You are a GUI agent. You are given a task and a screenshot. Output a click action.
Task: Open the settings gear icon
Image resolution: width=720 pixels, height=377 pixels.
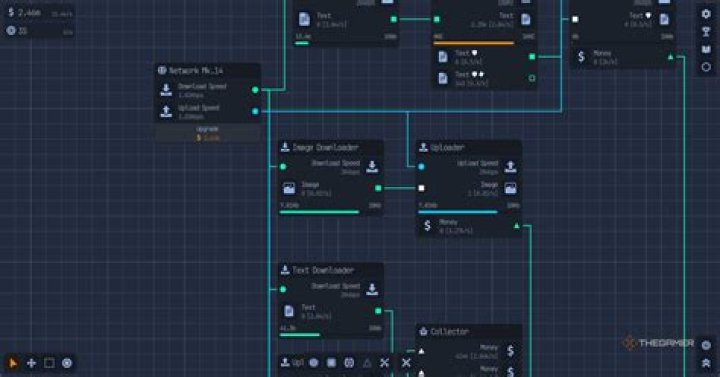(x=706, y=14)
